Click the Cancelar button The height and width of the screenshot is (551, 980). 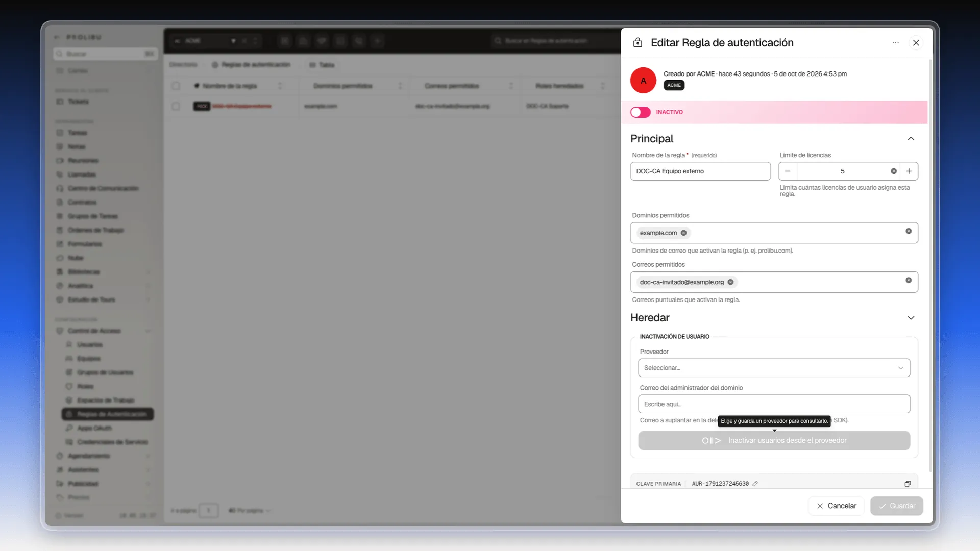coord(836,506)
